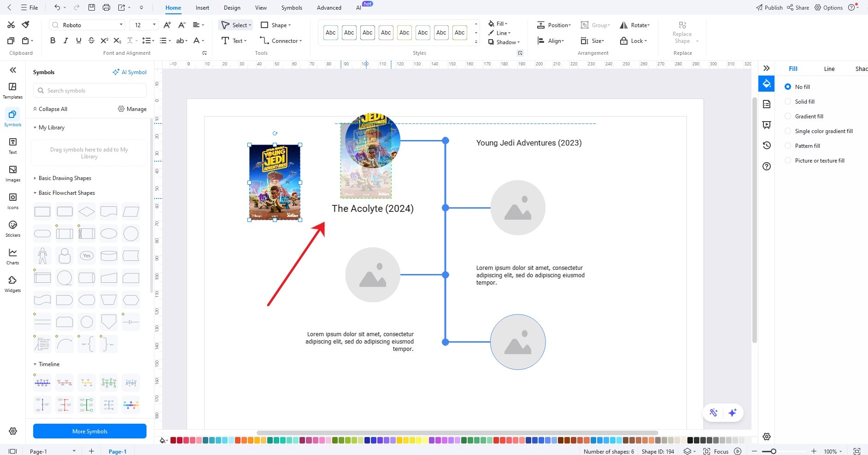This screenshot has height=455, width=868.
Task: Open the Charts sidebar panel
Action: coord(12,257)
